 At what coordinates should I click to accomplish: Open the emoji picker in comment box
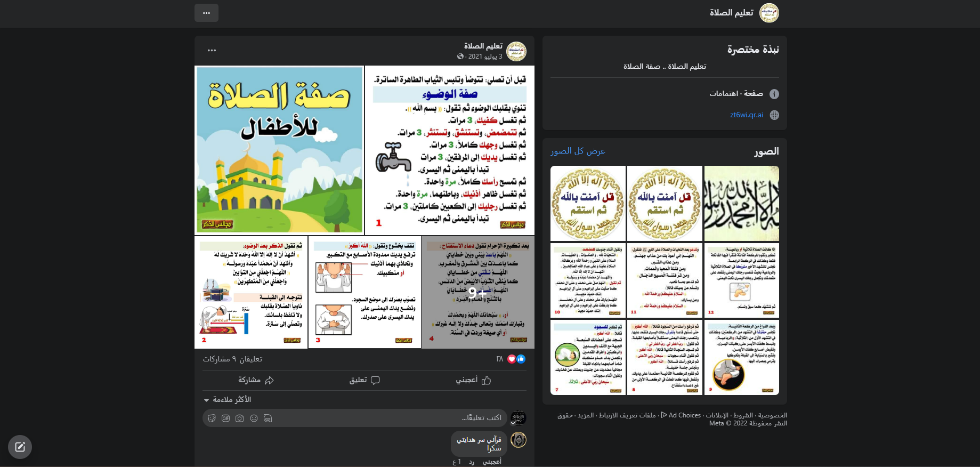pyautogui.click(x=254, y=418)
